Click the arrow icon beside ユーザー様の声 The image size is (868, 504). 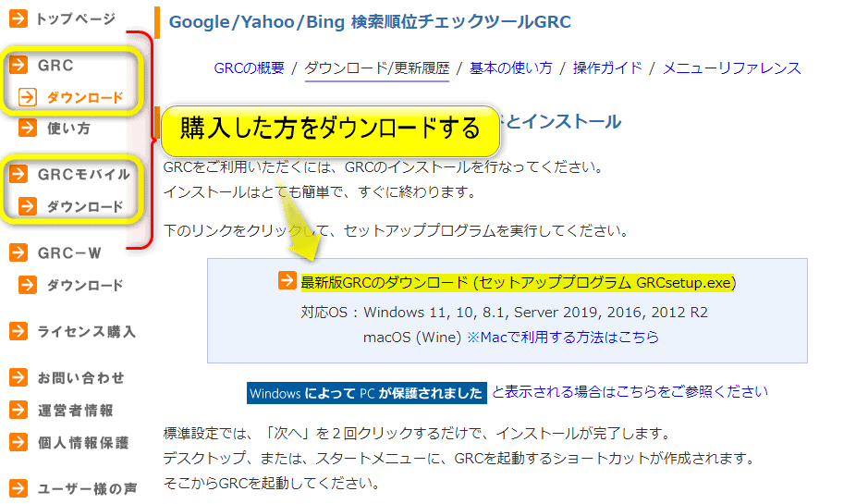click(18, 488)
